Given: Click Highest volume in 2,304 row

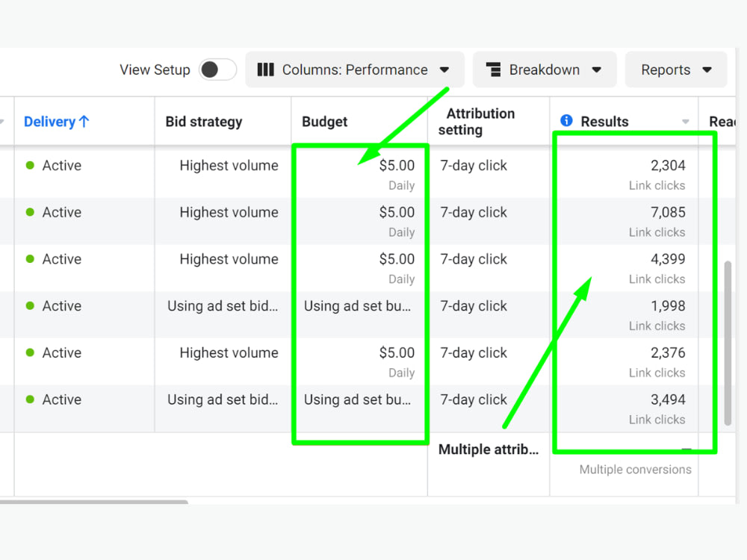Looking at the screenshot, I should tap(229, 165).
